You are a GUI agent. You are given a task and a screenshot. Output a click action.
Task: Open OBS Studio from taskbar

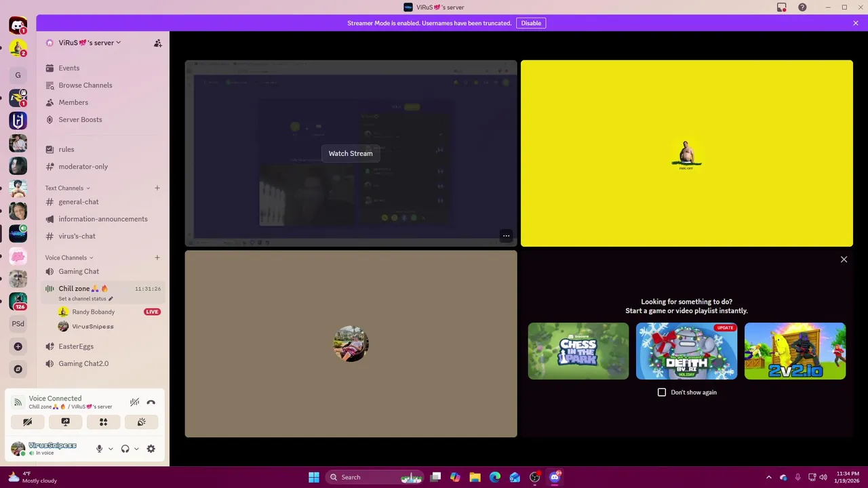tap(534, 477)
